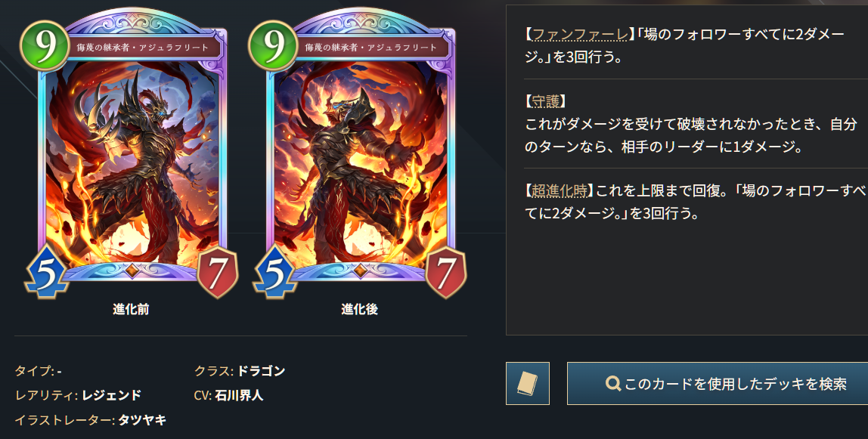Click the magnifier icon in deck search button
Image resolution: width=868 pixels, height=439 pixels.
[612, 383]
